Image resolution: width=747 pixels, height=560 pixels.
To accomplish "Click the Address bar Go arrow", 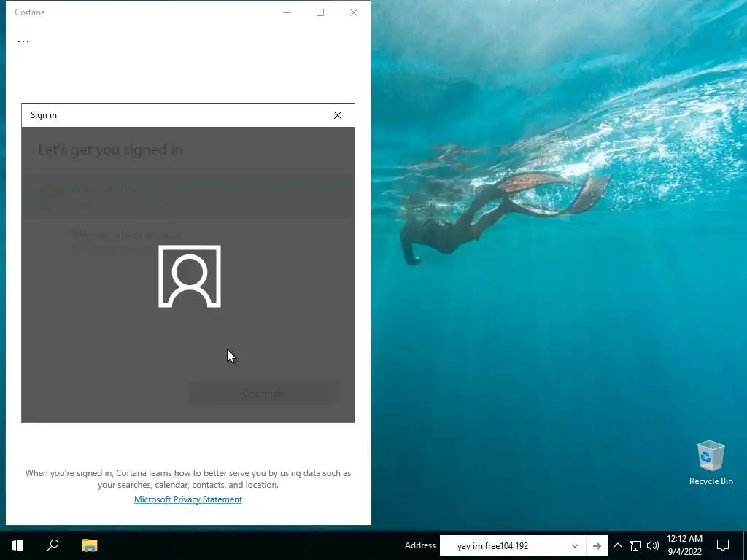I will click(x=597, y=545).
